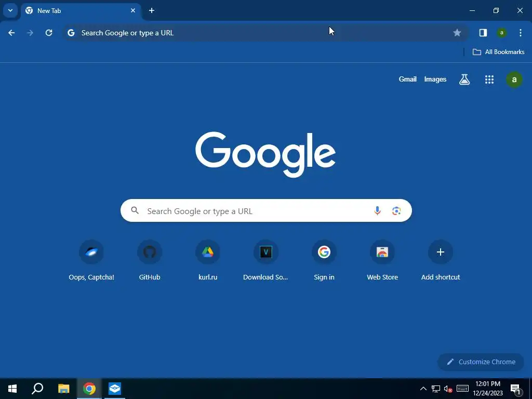
Task: Open a new tab with the plus button
Action: pyautogui.click(x=152, y=10)
